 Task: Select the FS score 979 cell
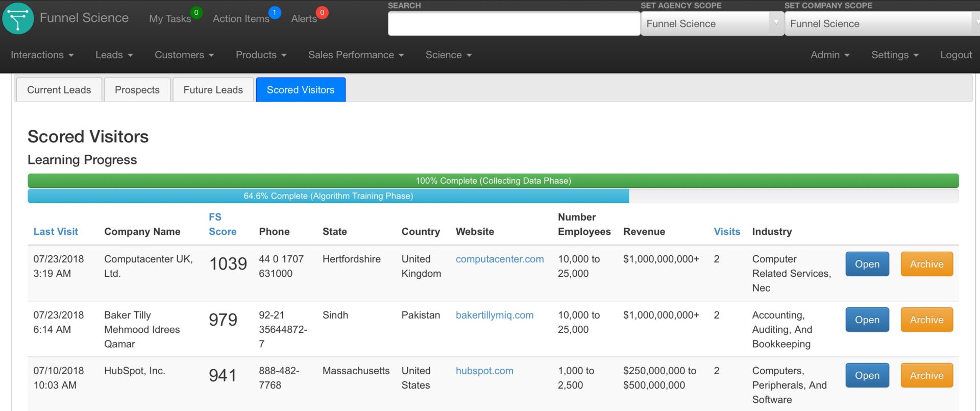click(223, 320)
